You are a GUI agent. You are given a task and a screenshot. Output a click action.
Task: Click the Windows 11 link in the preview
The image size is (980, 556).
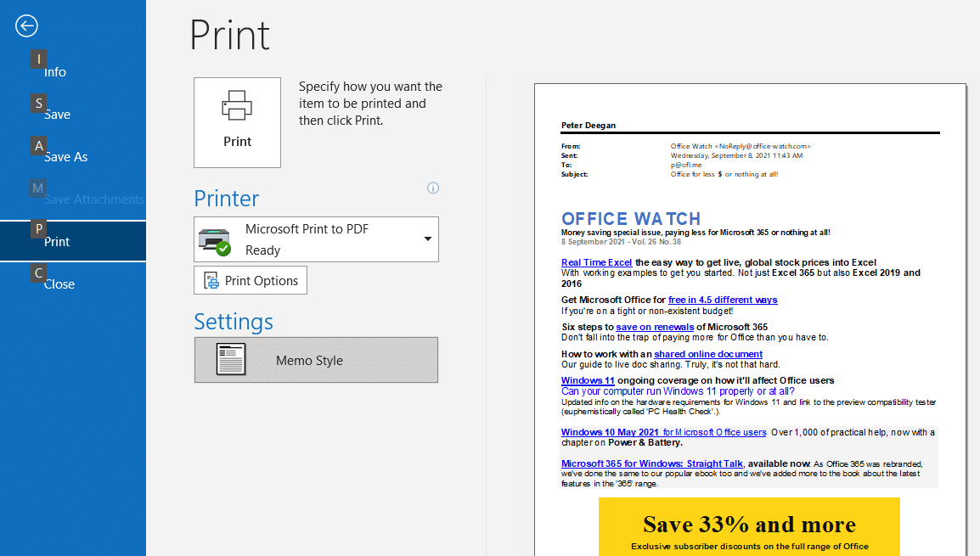588,380
